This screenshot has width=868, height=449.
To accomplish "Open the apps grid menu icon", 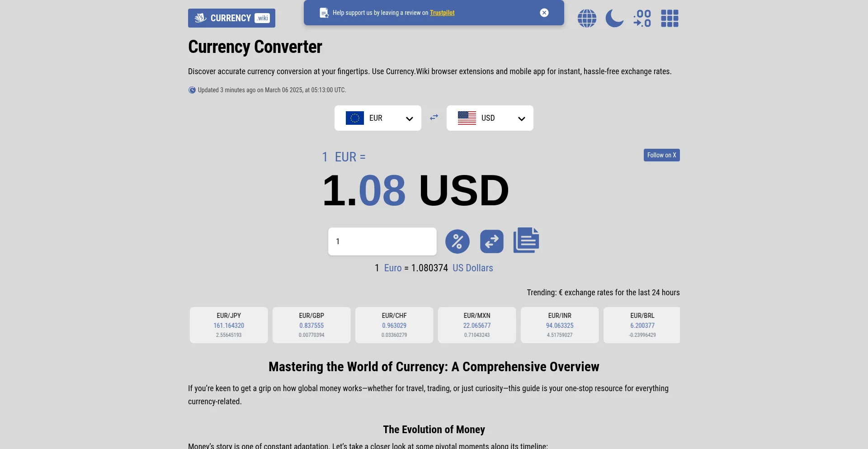I will click(x=670, y=19).
